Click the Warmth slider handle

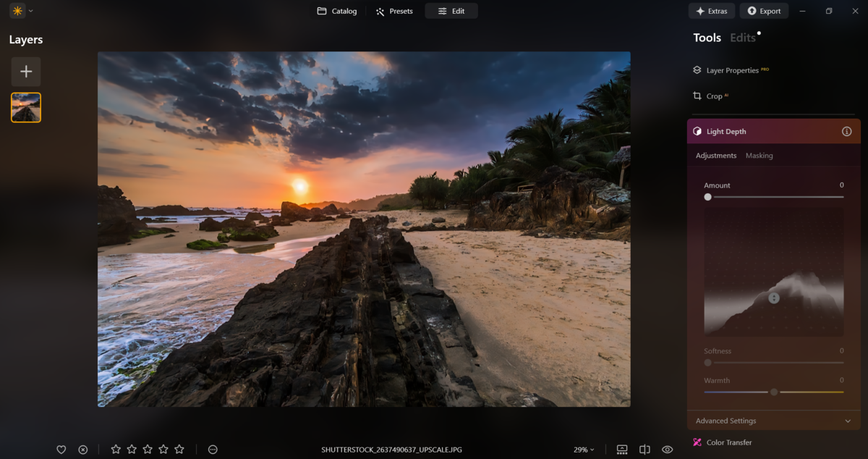pos(773,392)
